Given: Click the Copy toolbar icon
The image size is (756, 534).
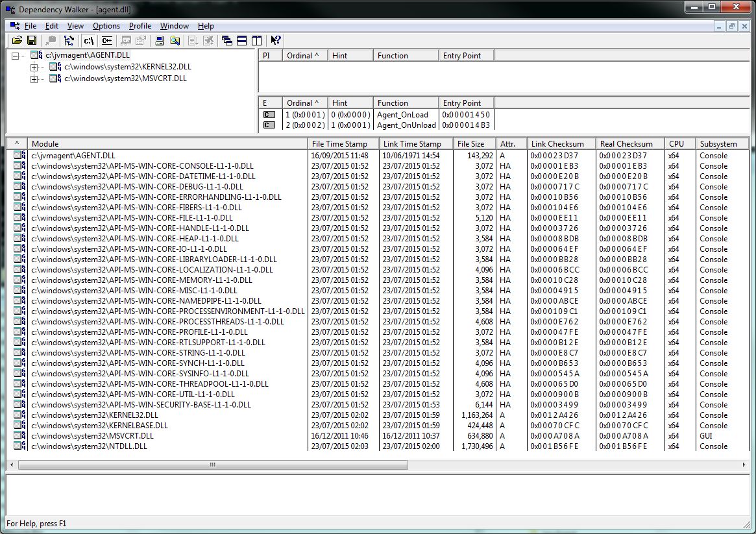Looking at the screenshot, I should (x=51, y=40).
